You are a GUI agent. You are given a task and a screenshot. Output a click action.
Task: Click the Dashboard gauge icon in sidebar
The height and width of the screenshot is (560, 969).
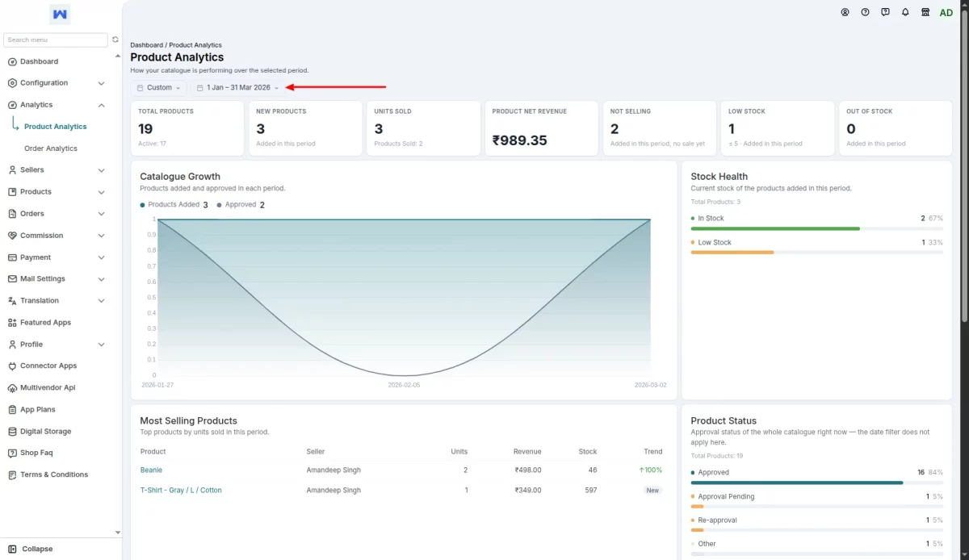pos(12,61)
